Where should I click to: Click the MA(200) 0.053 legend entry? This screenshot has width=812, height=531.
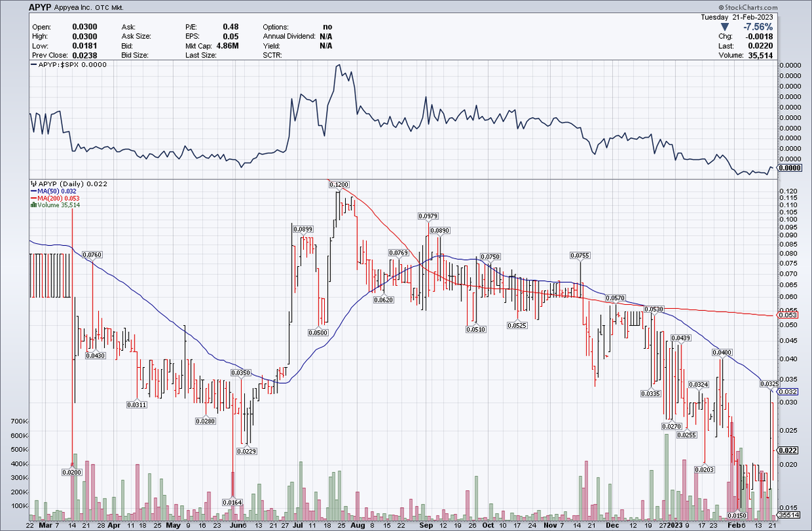coord(57,198)
